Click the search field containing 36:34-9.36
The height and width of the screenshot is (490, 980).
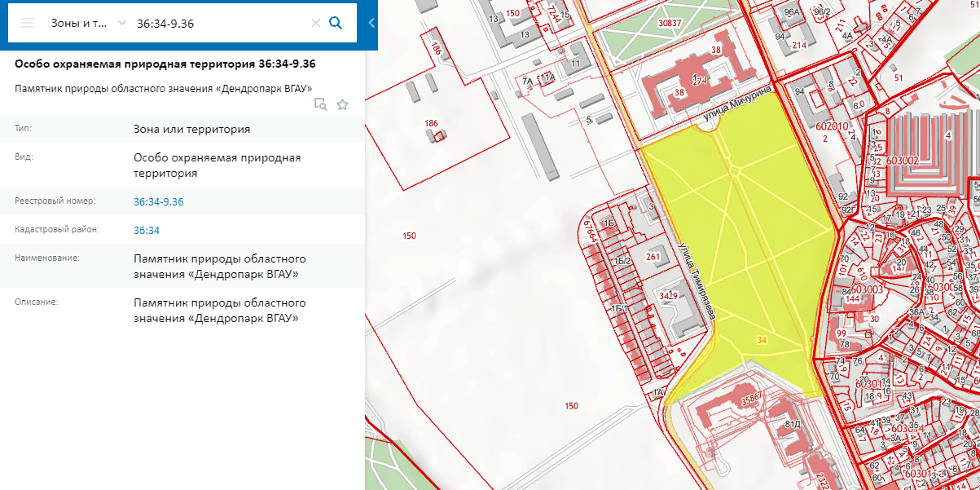coord(220,23)
